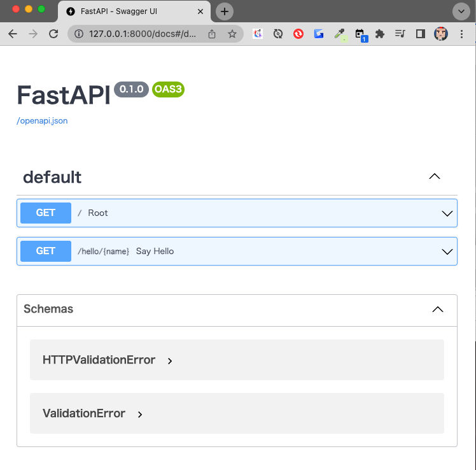Click the FastAPI page title
Screen dimensions: 476x470
(x=64, y=96)
